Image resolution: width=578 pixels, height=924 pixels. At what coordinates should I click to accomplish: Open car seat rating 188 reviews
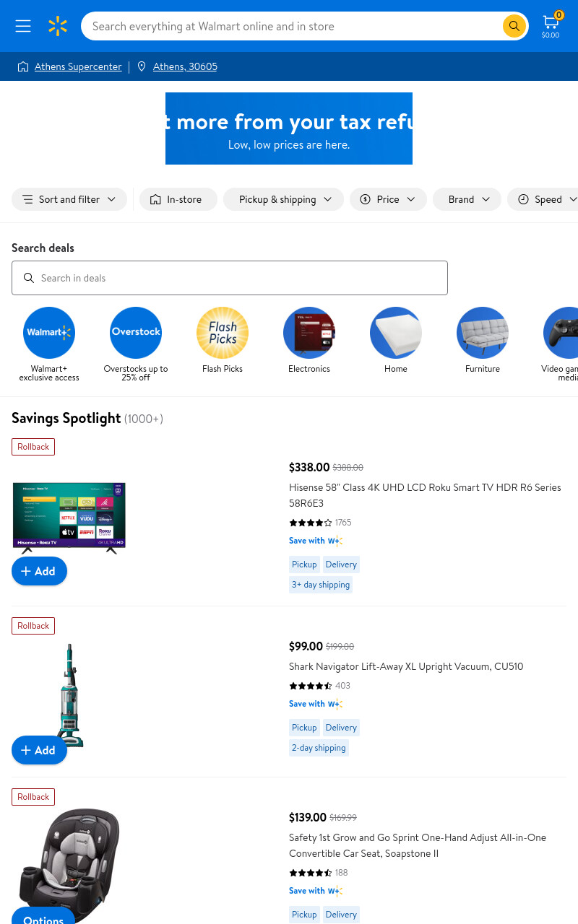319,873
